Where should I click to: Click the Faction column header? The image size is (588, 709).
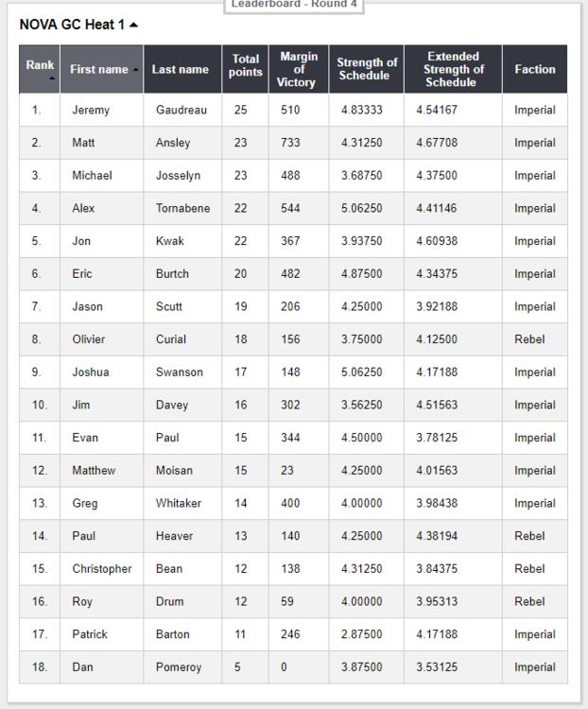click(x=534, y=69)
